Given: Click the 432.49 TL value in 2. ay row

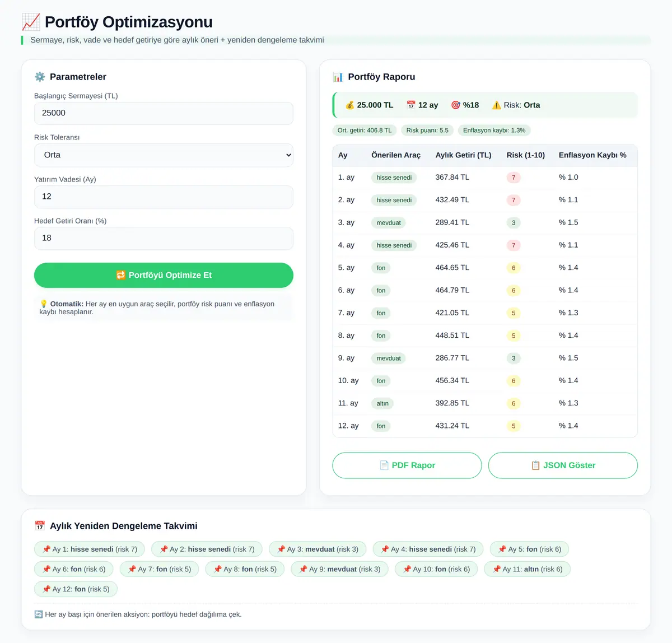Looking at the screenshot, I should point(452,200).
